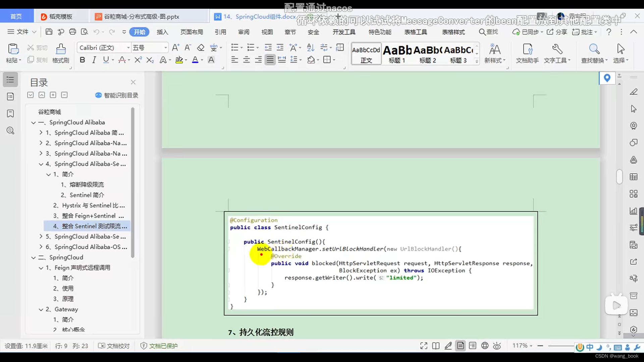Open the 117% zoom level dropdown
Screen dimensions: 644x362
click(x=522, y=346)
